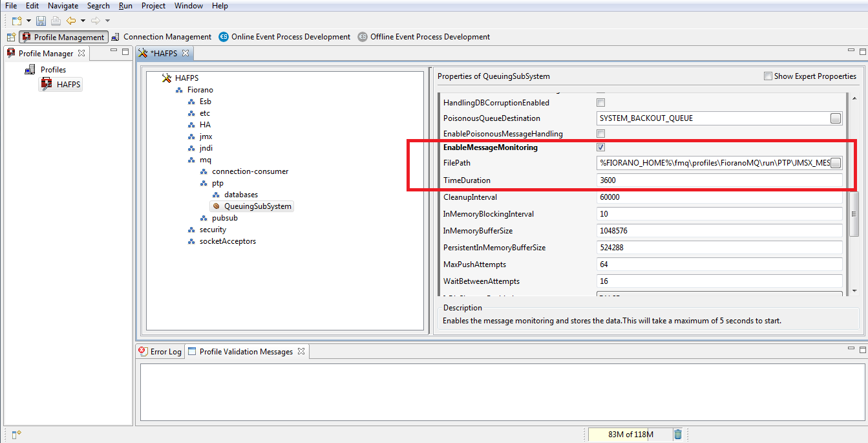Uncheck EnableMessageMonitoring checkbox
The width and height of the screenshot is (868, 443).
[600, 147]
